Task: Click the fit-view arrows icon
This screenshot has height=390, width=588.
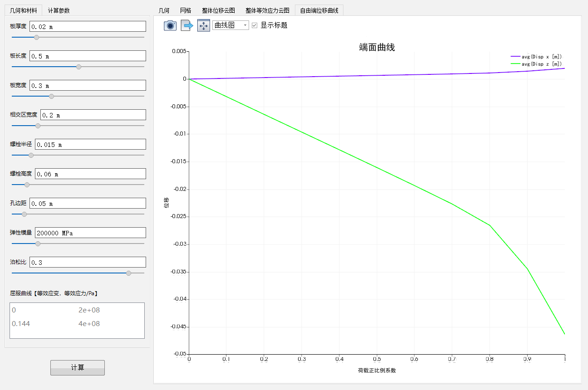Action: [x=204, y=25]
